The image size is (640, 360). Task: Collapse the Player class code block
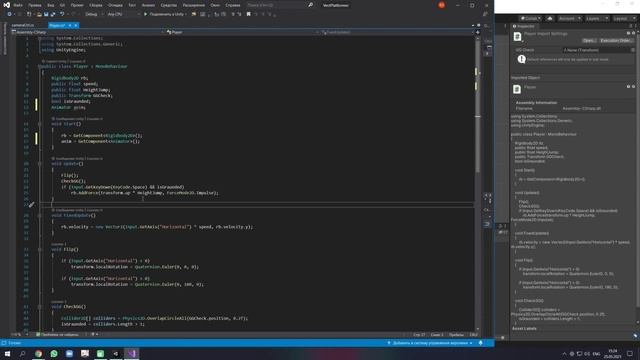tap(40, 67)
